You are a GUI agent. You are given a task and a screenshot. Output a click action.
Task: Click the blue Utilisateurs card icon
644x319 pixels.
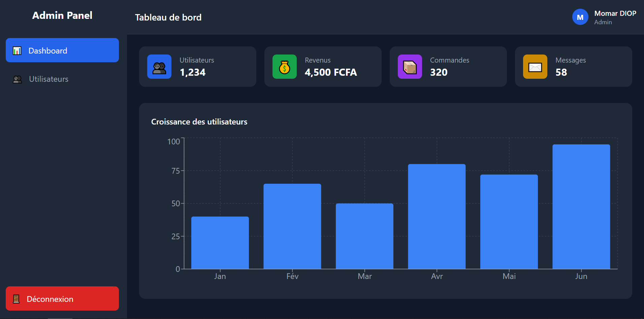tap(159, 67)
